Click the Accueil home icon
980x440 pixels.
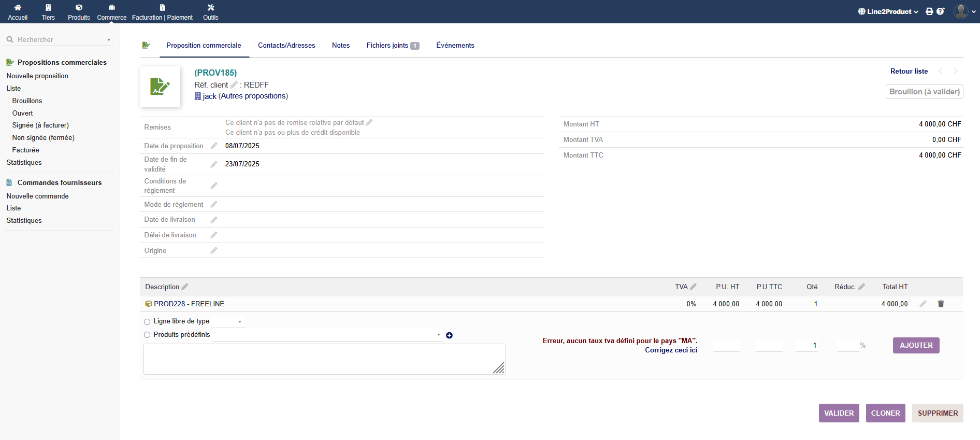coord(18,8)
